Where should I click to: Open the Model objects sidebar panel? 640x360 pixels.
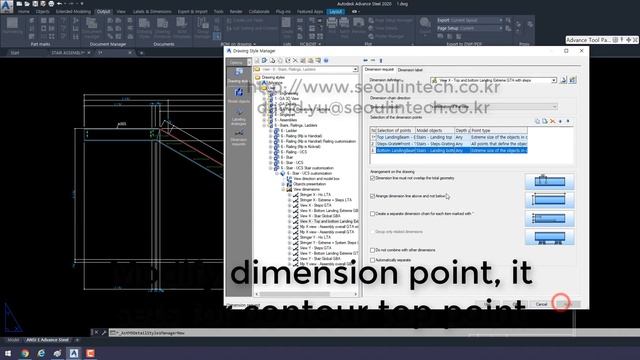pyautogui.click(x=239, y=96)
